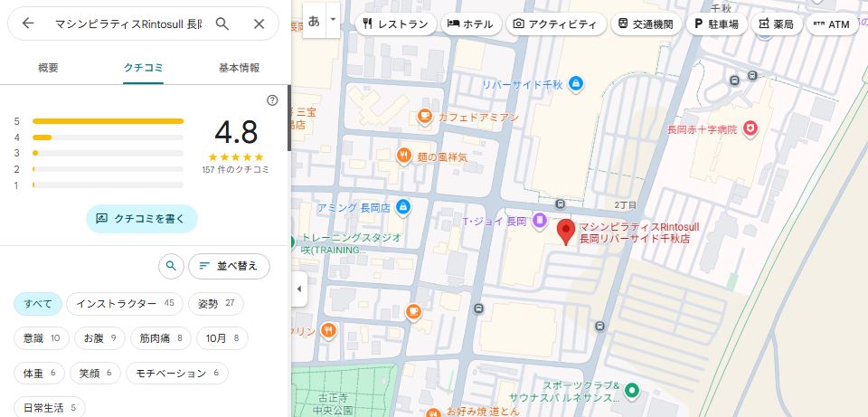The width and height of the screenshot is (868, 417).
Task: Expand the input method dropdown arrow
Action: pyautogui.click(x=333, y=19)
